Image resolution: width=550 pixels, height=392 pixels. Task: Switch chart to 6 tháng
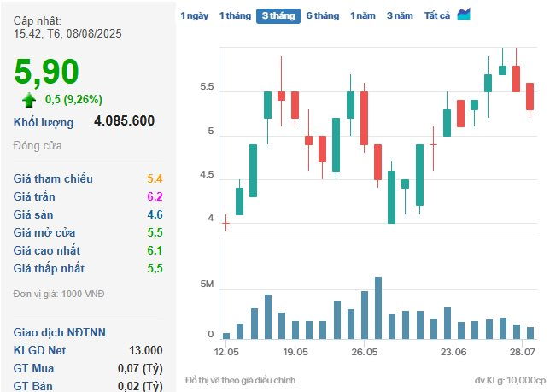click(x=323, y=15)
